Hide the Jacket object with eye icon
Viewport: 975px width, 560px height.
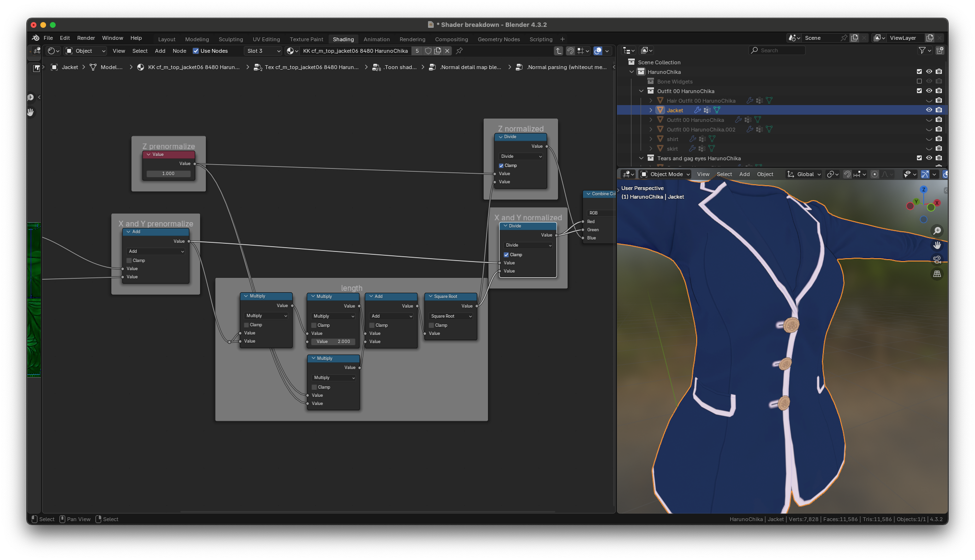[x=929, y=110]
